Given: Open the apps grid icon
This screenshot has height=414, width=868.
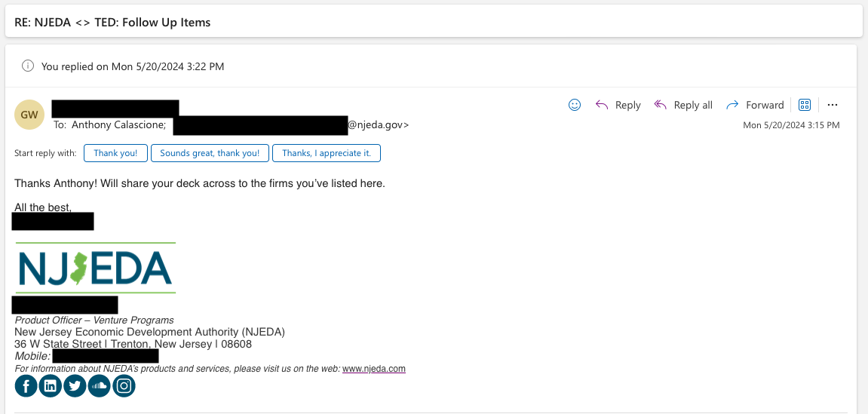Looking at the screenshot, I should [x=804, y=105].
